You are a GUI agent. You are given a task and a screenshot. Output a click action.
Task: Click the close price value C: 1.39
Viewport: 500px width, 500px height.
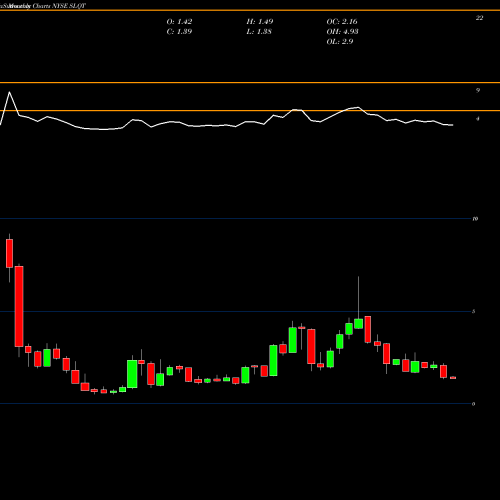(x=179, y=32)
